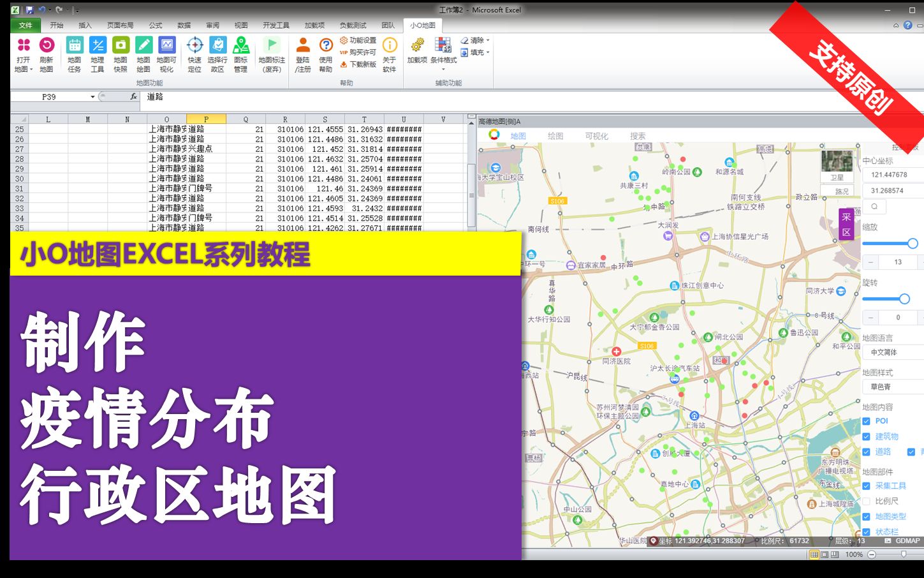924x578 pixels.
Task: Click the VIP 购买许可 purchase license
Action: pos(358,52)
